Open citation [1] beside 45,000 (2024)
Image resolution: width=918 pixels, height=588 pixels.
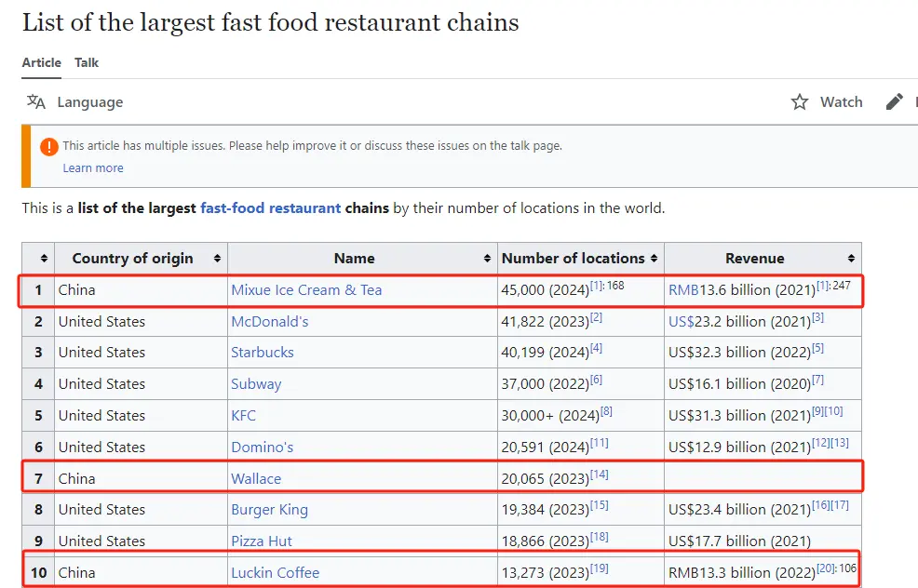(596, 286)
